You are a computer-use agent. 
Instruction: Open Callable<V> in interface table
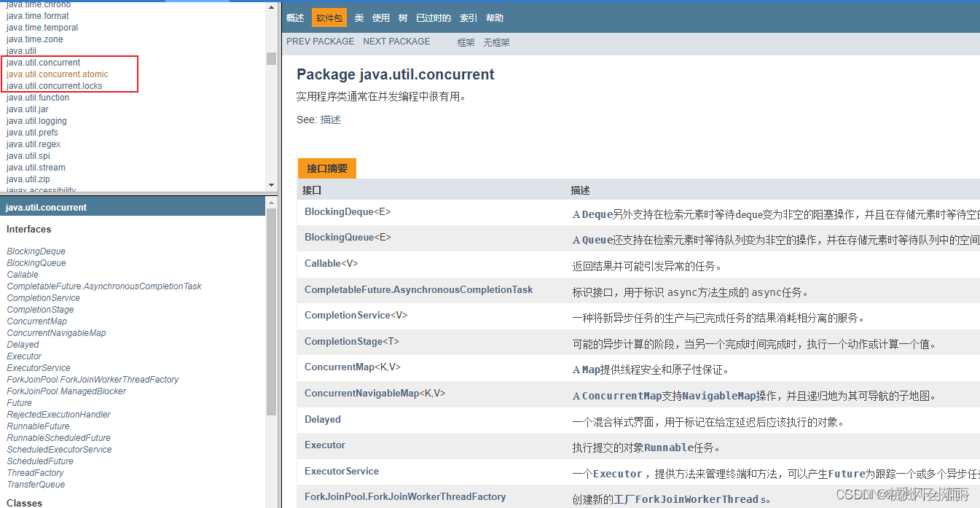332,264
